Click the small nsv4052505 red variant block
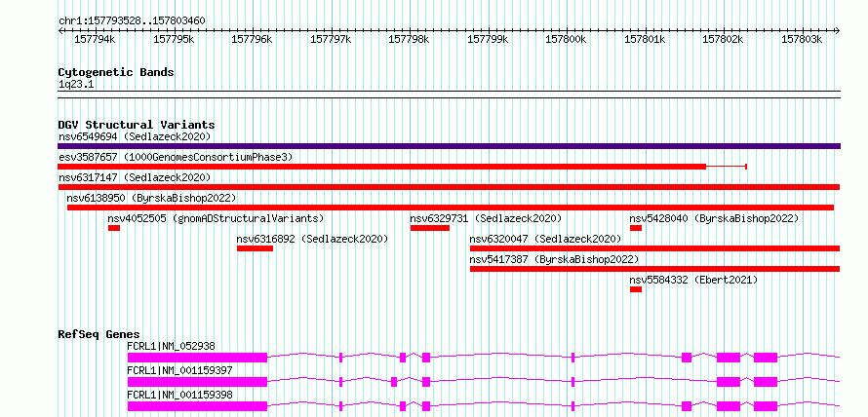 tap(114, 228)
